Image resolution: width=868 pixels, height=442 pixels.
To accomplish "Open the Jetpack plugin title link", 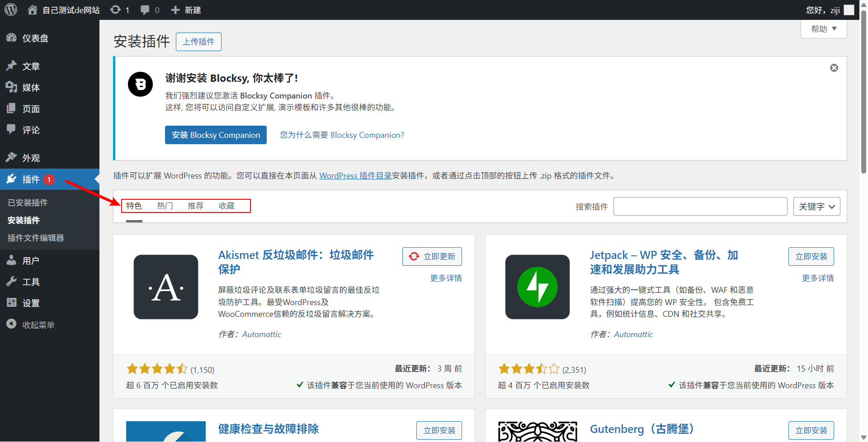I will pyautogui.click(x=664, y=262).
